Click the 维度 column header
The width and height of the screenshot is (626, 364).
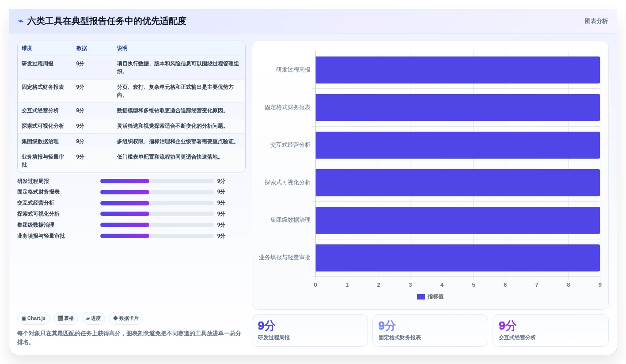tap(27, 49)
